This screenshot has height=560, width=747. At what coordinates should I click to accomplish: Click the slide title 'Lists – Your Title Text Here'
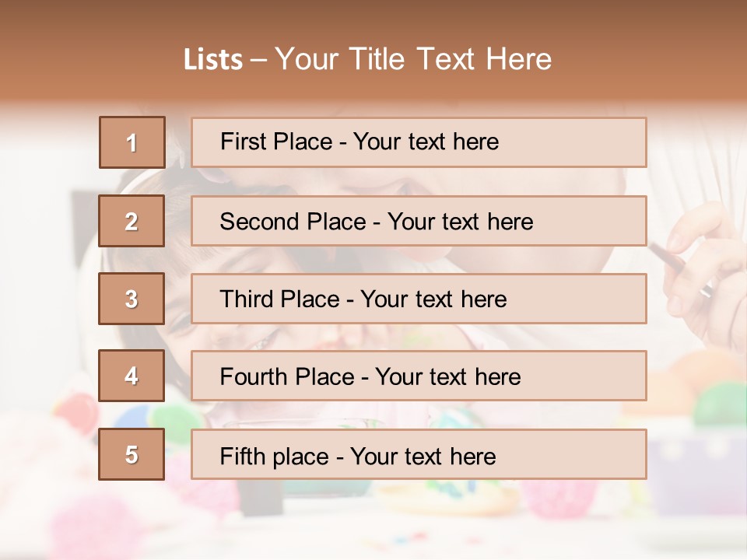pyautogui.click(x=367, y=59)
